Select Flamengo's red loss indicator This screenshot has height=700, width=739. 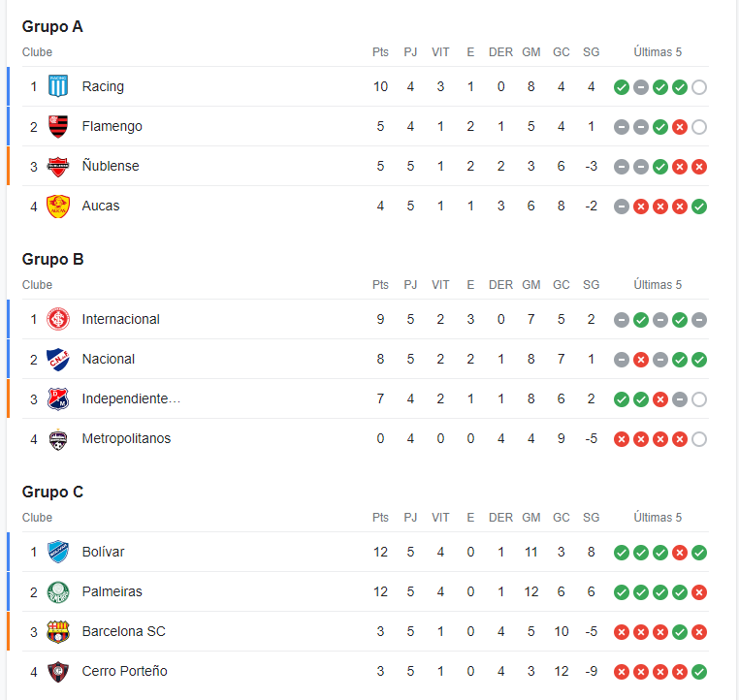pos(680,127)
